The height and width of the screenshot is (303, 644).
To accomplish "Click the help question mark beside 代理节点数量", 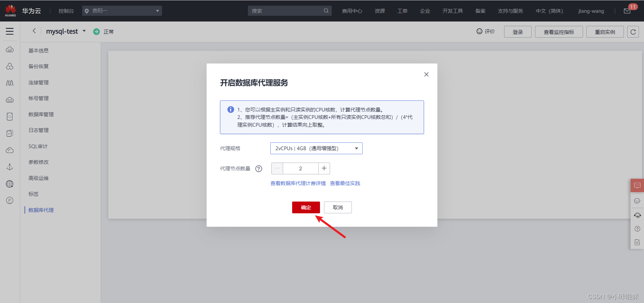I will tap(259, 169).
